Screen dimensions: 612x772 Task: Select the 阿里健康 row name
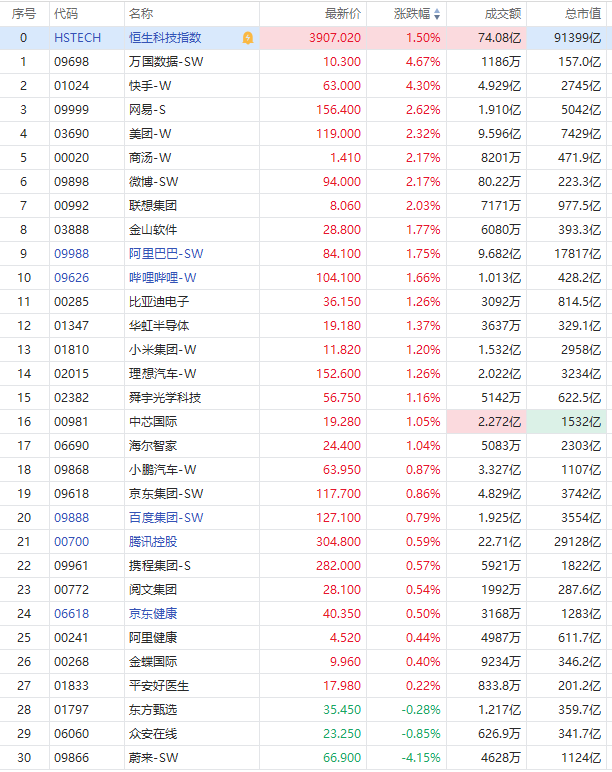tap(153, 638)
